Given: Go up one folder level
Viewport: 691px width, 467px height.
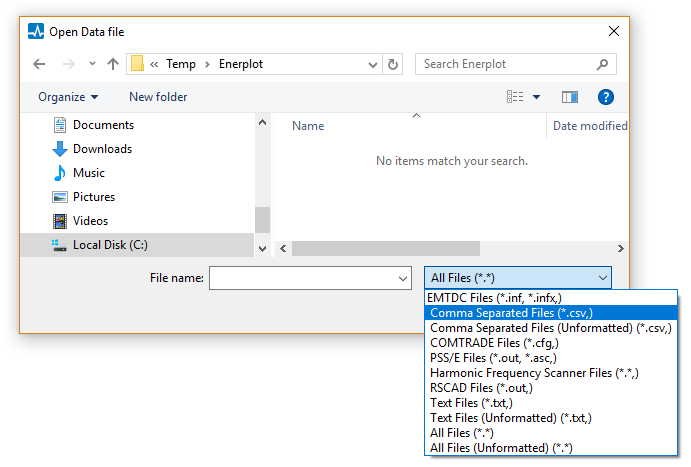Looking at the screenshot, I should point(113,64).
